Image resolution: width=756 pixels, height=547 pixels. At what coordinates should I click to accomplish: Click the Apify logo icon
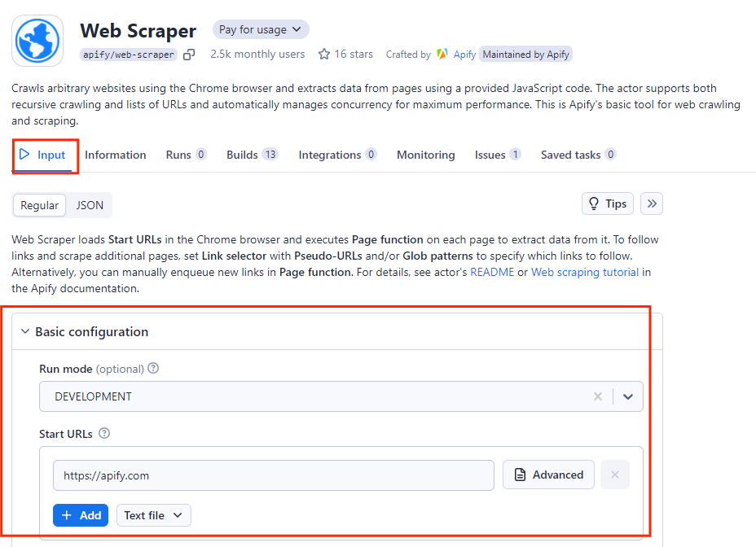click(x=442, y=54)
